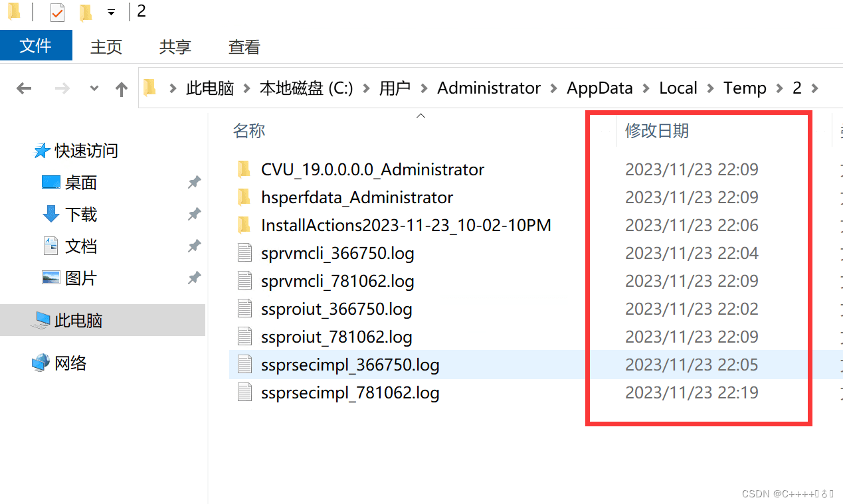Image resolution: width=843 pixels, height=504 pixels.
Task: Click the Up one level arrow
Action: tap(122, 89)
